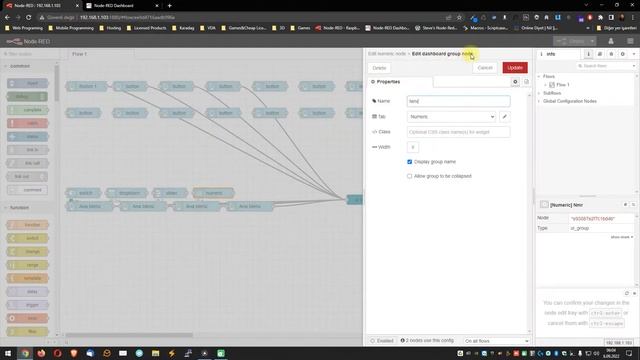Open the Deploy options dropdown arrow
Screen dimensions: 640x360
point(592,41)
